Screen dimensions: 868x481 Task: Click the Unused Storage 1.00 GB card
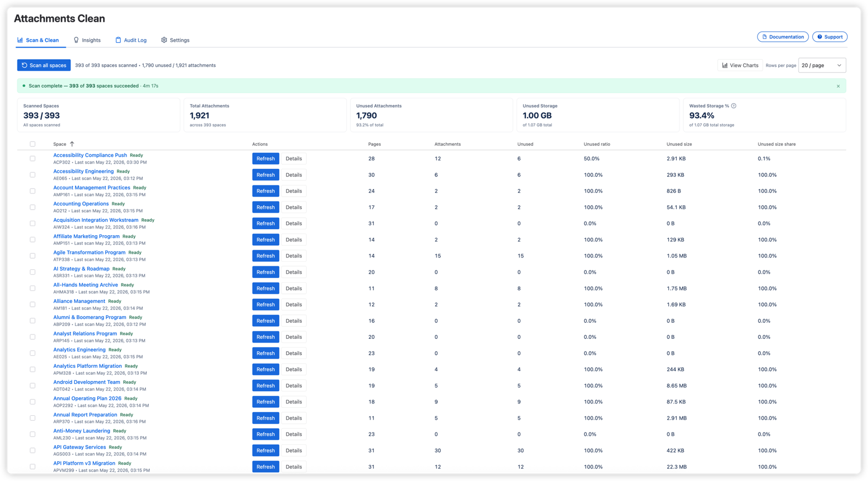598,115
